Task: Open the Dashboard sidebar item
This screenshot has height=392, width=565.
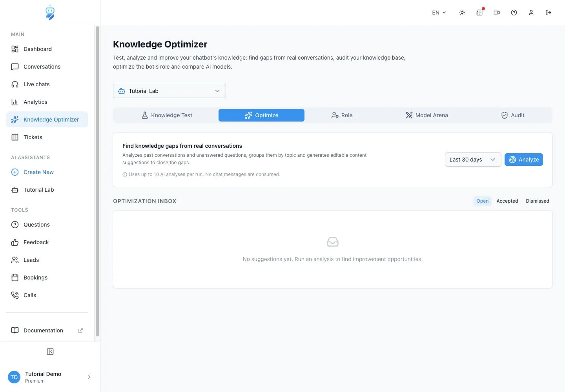Action: pos(47,49)
